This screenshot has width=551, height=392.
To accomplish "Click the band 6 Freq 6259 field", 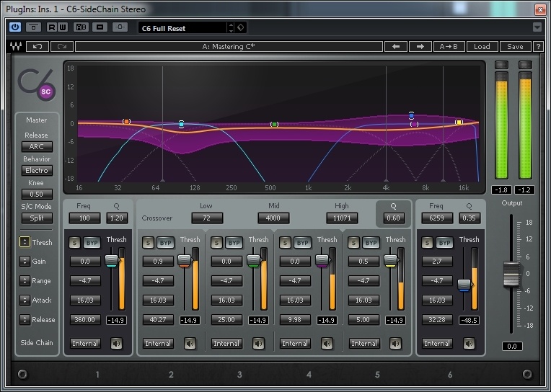I will coord(437,218).
